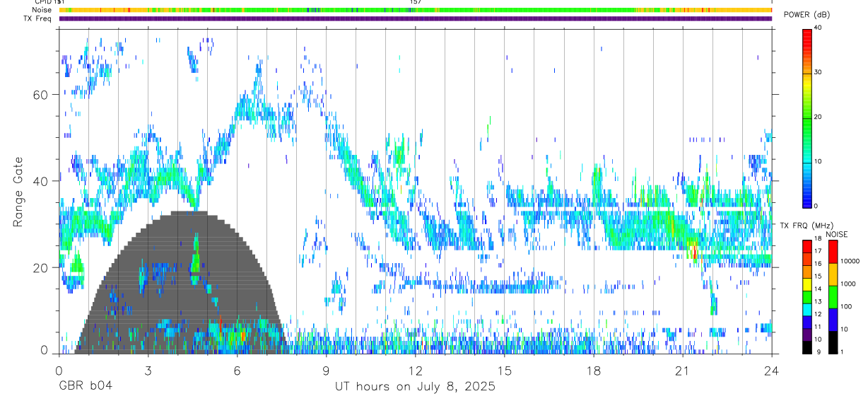Click the POWER (dB) legend title

coord(807,15)
